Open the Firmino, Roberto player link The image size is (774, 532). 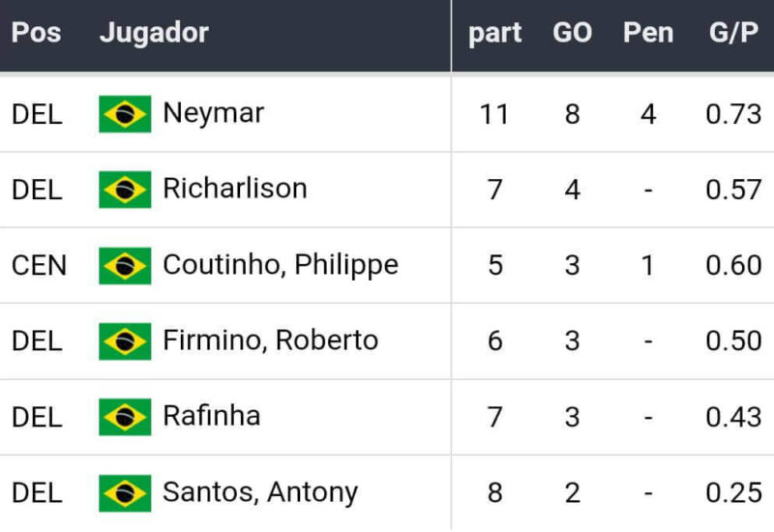270,340
